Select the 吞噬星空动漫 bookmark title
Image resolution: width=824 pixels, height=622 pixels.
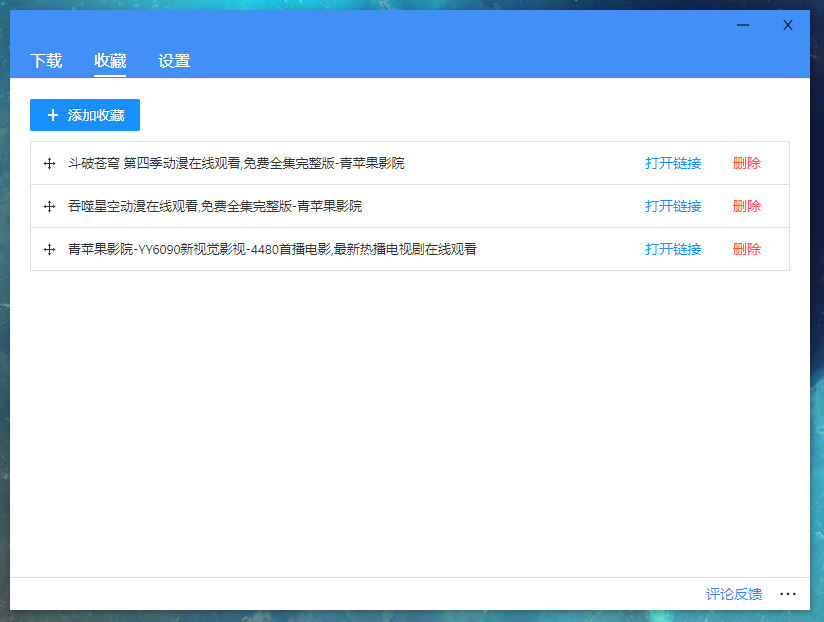tap(215, 207)
